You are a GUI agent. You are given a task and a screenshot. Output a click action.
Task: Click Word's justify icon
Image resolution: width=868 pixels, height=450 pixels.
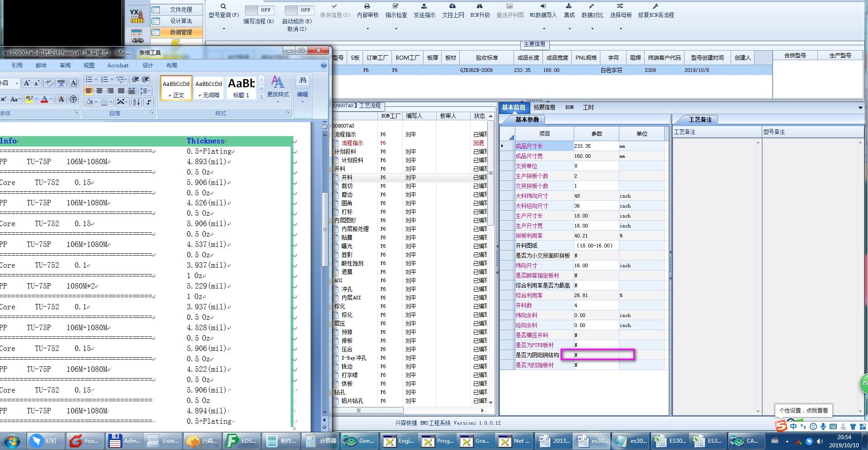click(x=121, y=91)
